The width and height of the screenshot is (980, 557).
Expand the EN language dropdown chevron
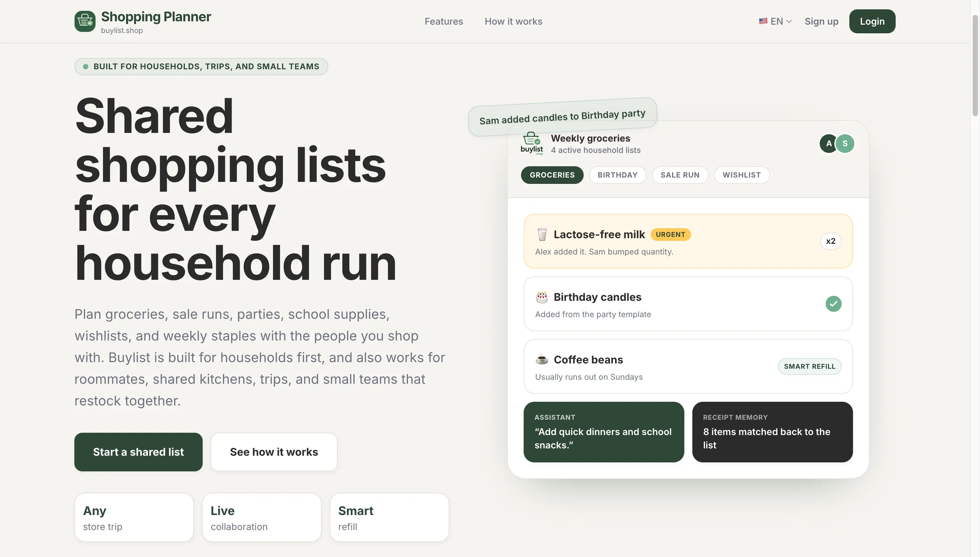coord(789,22)
